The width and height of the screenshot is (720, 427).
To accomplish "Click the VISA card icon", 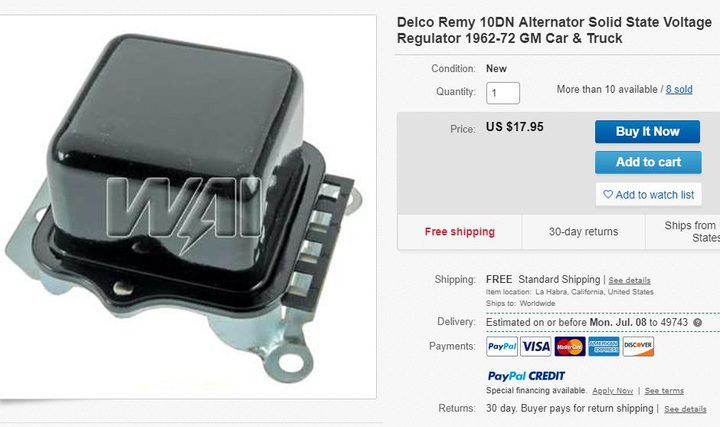I will (x=536, y=347).
